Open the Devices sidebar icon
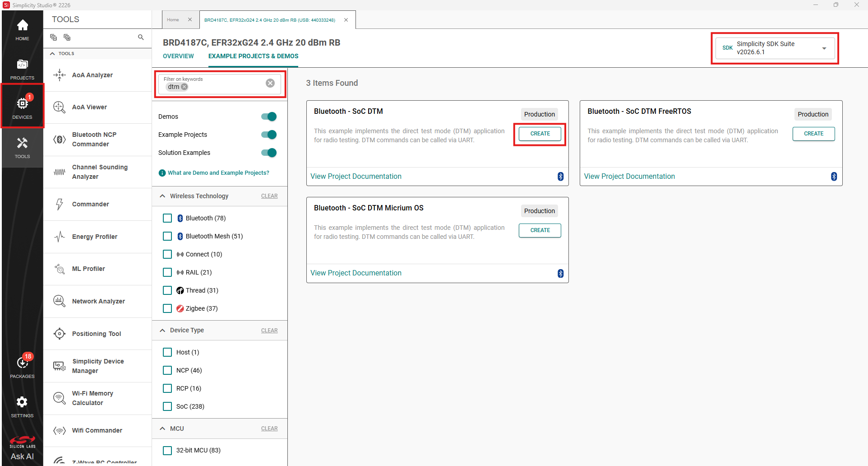 click(22, 108)
